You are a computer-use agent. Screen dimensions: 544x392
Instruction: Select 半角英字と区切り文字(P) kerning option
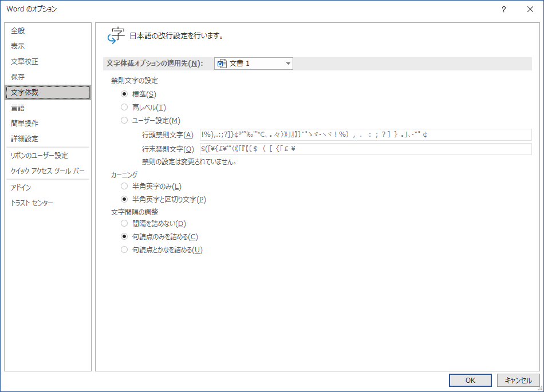click(x=124, y=199)
